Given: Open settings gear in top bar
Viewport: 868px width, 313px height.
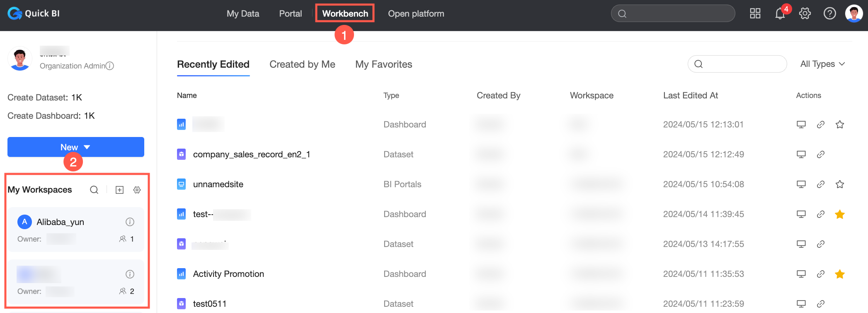Looking at the screenshot, I should (x=805, y=14).
